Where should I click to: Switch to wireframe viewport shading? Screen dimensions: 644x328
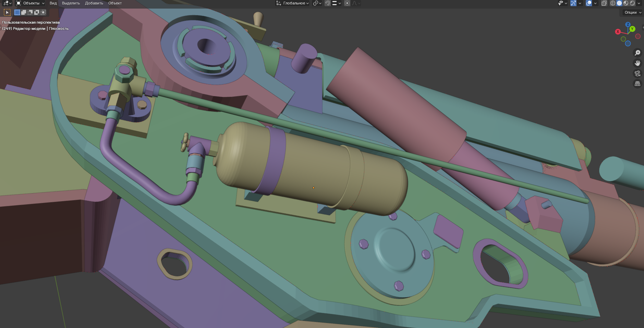613,3
